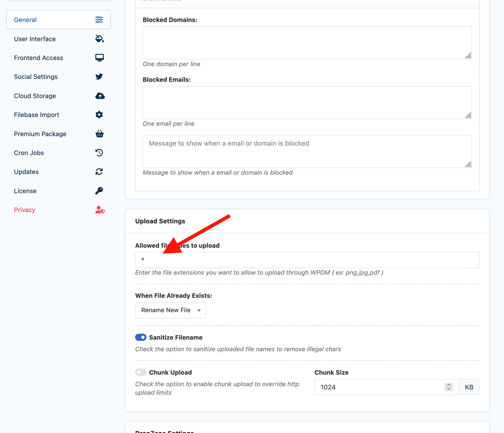Click in the Blocked Domains textarea
The height and width of the screenshot is (433, 504).
(307, 43)
